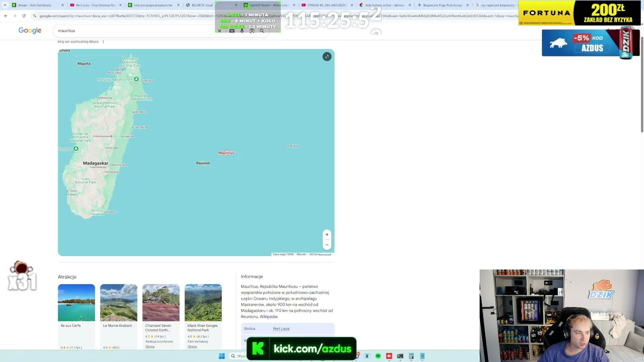Open the notepad app in the taskbar
This screenshot has height=362, width=644.
[422, 356]
